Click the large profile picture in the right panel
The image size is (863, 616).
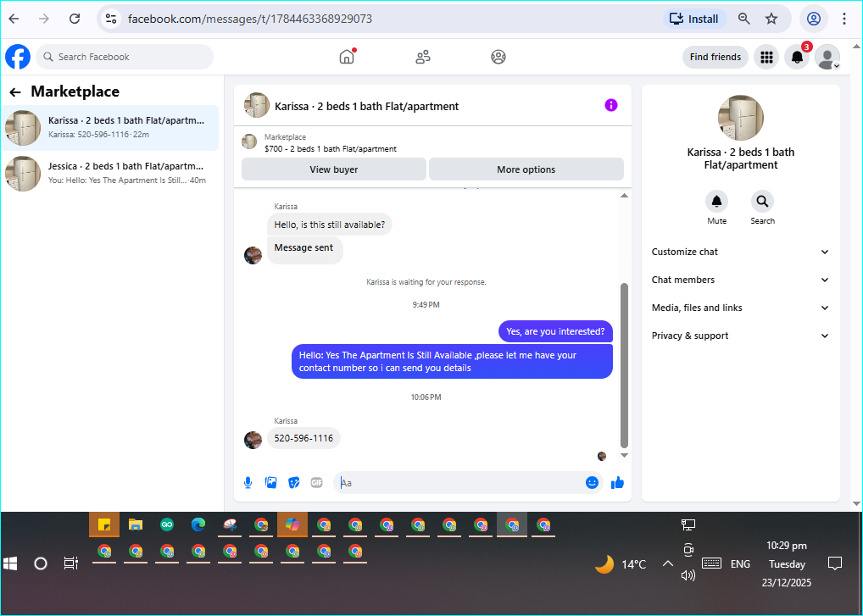[741, 118]
